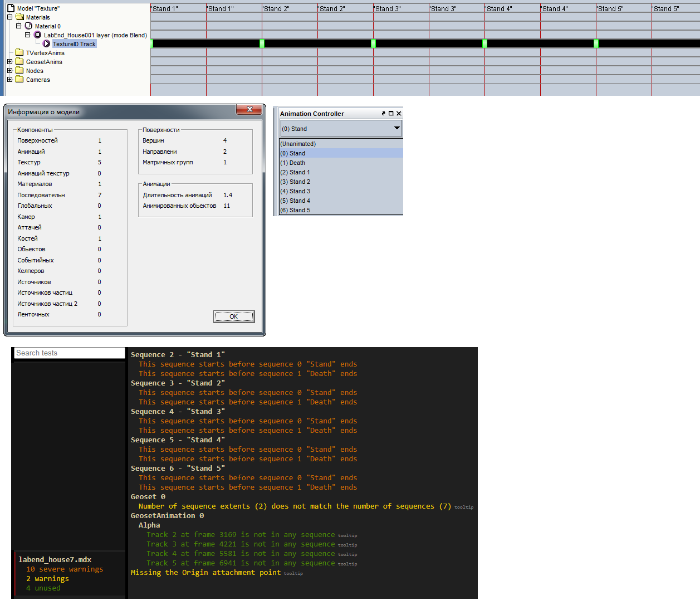This screenshot has height=605, width=700.
Task: Pin the Animation Controller panel
Action: [x=383, y=114]
